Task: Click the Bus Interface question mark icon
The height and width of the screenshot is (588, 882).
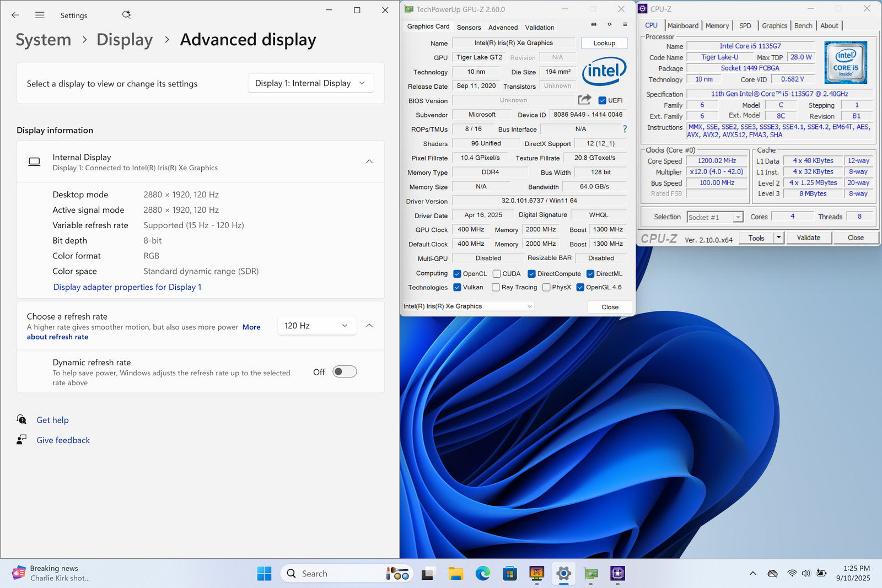Action: (625, 129)
